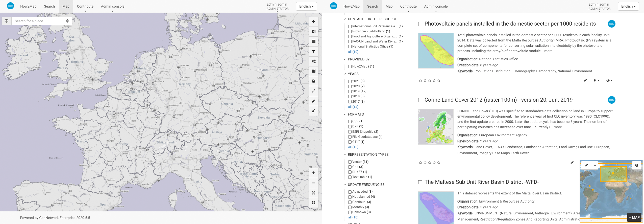Click the catalog badge beside Corine Land Cover title
Image resolution: width=644 pixels, height=224 pixels.
pyautogui.click(x=611, y=100)
